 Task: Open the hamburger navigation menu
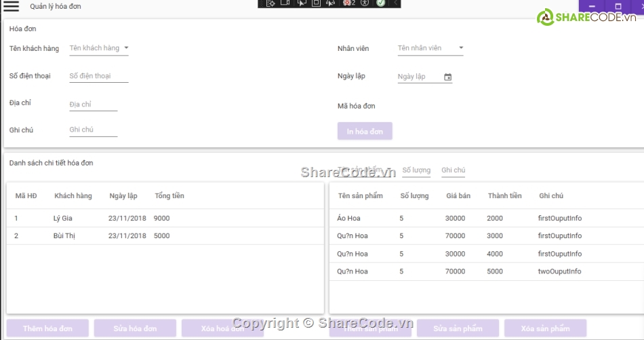[x=12, y=6]
